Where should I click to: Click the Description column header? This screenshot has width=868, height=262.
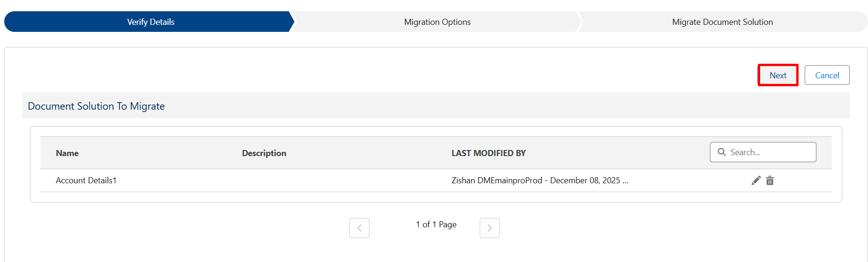coord(264,153)
